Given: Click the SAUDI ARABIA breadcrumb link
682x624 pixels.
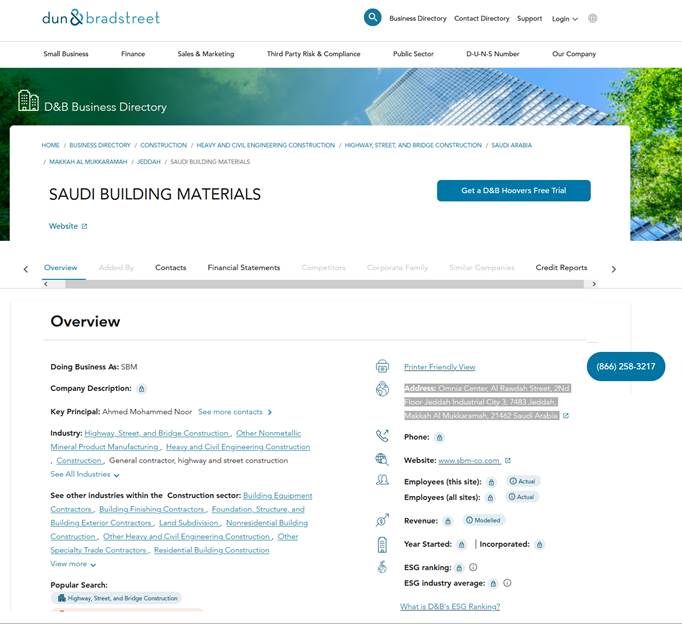Looking at the screenshot, I should pos(512,145).
